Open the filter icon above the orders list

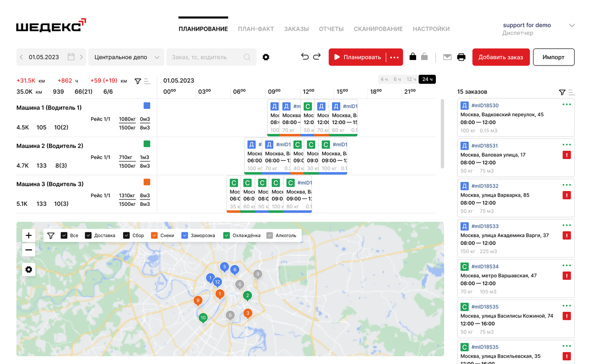tap(562, 92)
